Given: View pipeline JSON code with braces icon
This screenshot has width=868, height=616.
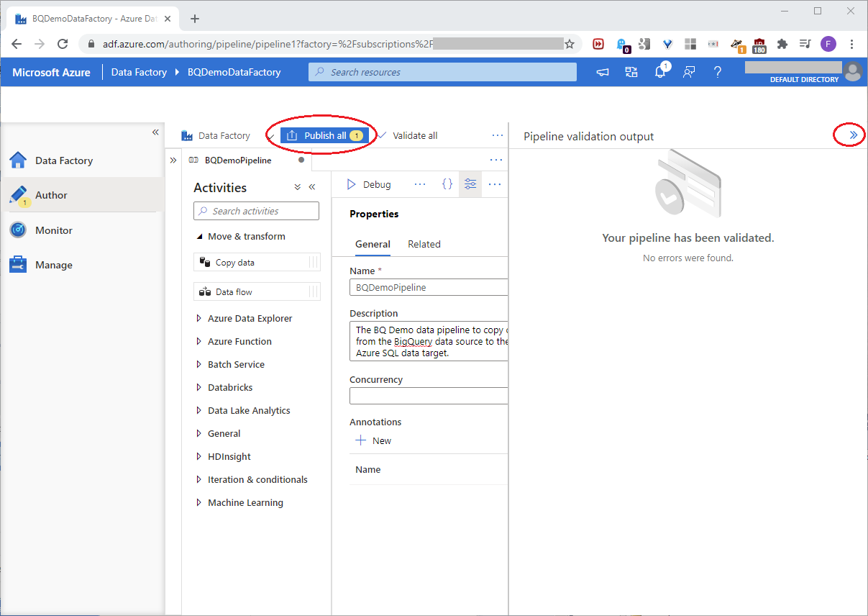Looking at the screenshot, I should tap(447, 184).
